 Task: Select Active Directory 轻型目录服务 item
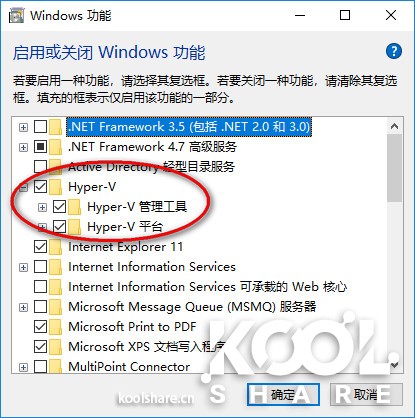(x=151, y=167)
